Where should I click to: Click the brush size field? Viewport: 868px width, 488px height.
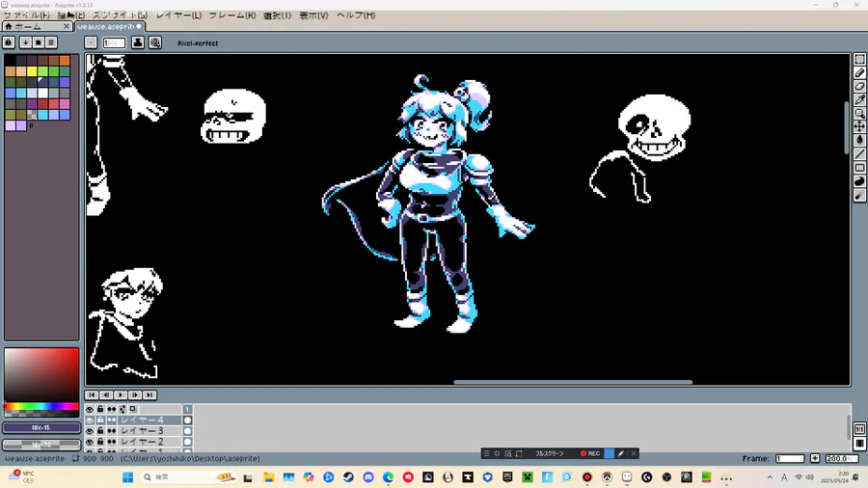click(x=114, y=42)
